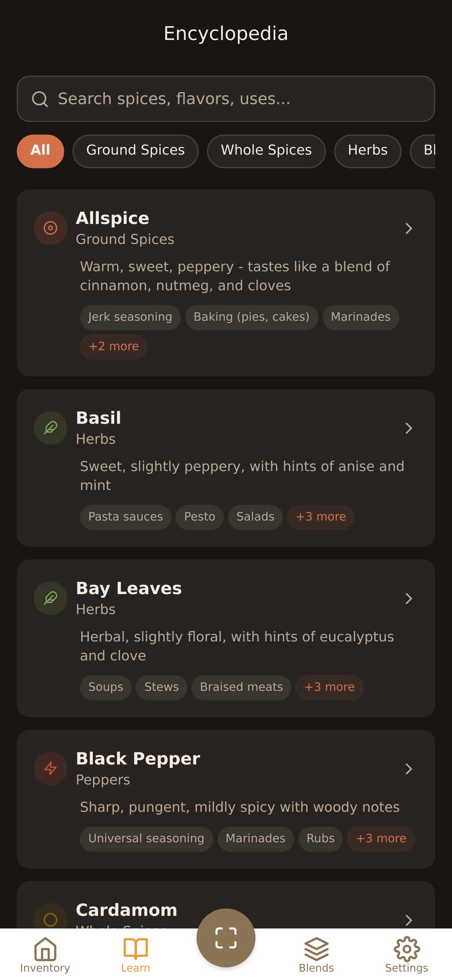This screenshot has height=980, width=452.
Task: Expand the Allspice entry chevron
Action: coord(409,228)
